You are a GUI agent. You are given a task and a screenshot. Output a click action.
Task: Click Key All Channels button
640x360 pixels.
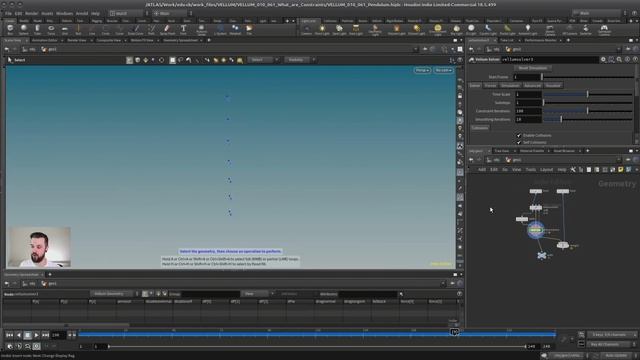click(605, 344)
